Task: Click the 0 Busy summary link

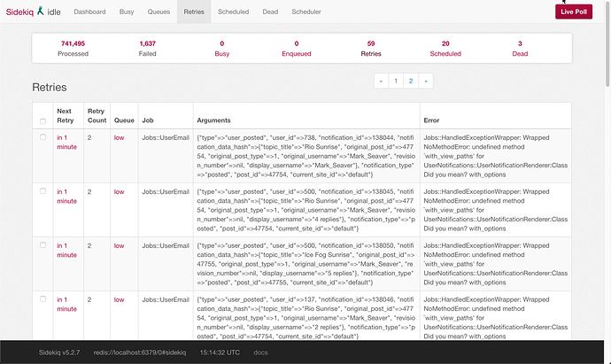Action: 221,49
